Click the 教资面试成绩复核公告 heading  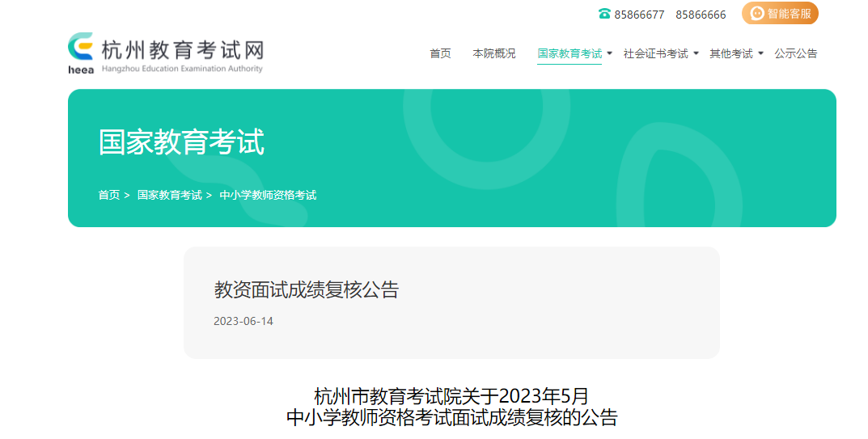tap(306, 290)
